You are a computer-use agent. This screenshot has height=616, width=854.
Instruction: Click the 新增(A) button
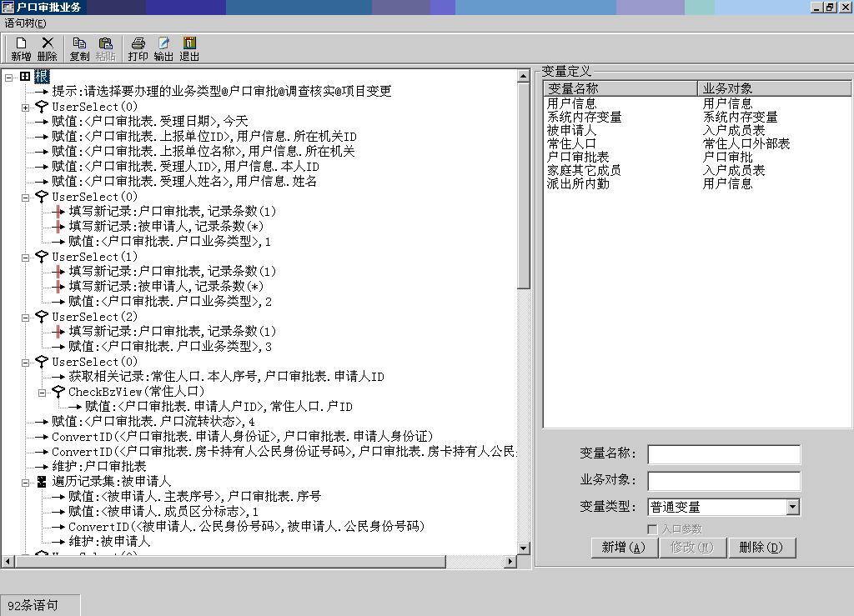(623, 548)
